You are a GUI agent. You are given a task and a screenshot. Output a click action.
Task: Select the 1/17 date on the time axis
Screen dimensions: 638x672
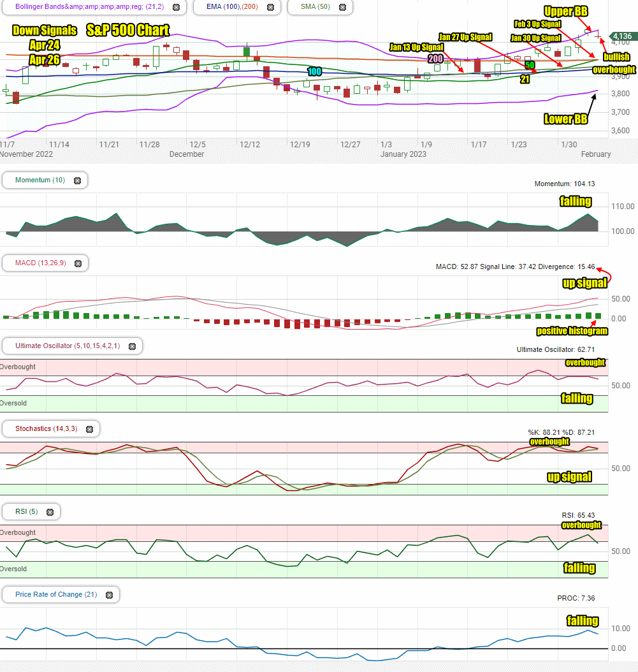479,145
